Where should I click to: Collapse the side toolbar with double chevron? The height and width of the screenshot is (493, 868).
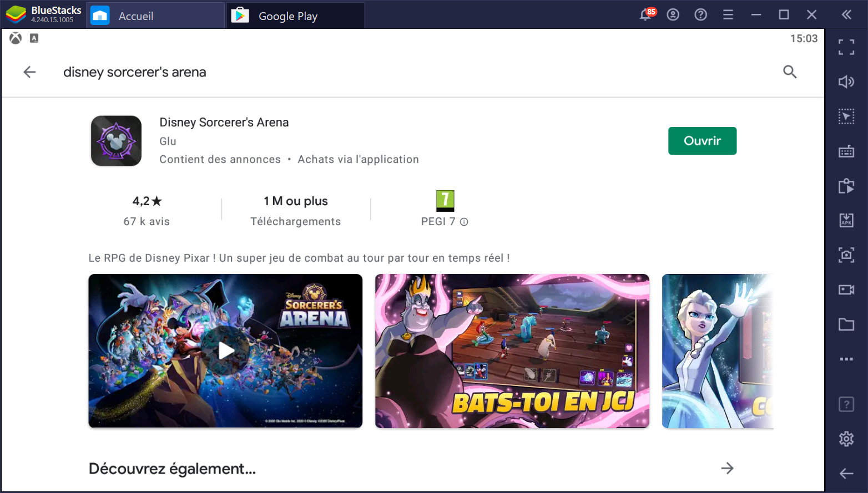[x=846, y=15]
